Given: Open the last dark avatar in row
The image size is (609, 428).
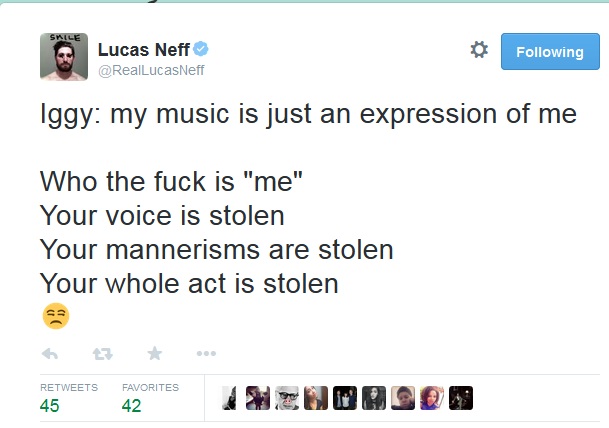Looking at the screenshot, I should [461, 398].
